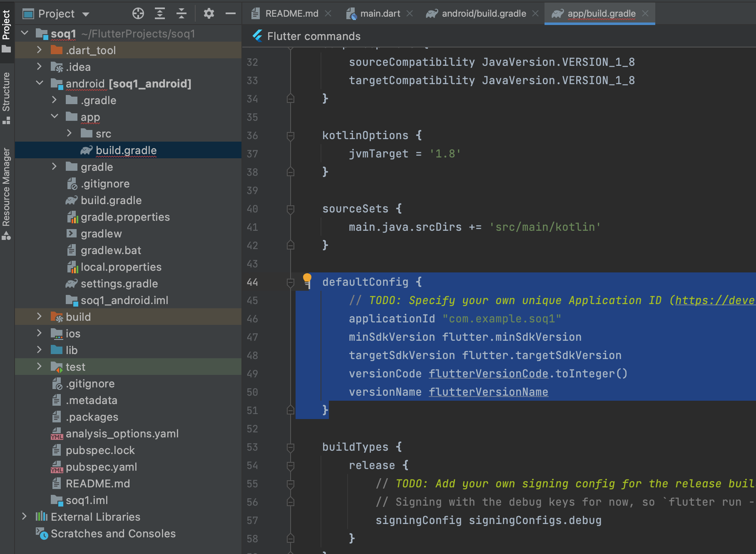
Task: Click the flutterVersionCode reference on line 49
Action: (488, 374)
